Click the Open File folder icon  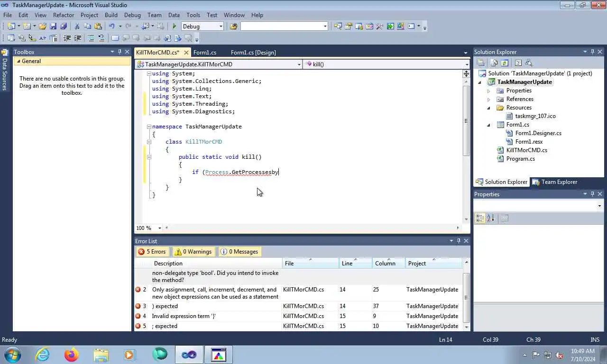coord(42,26)
